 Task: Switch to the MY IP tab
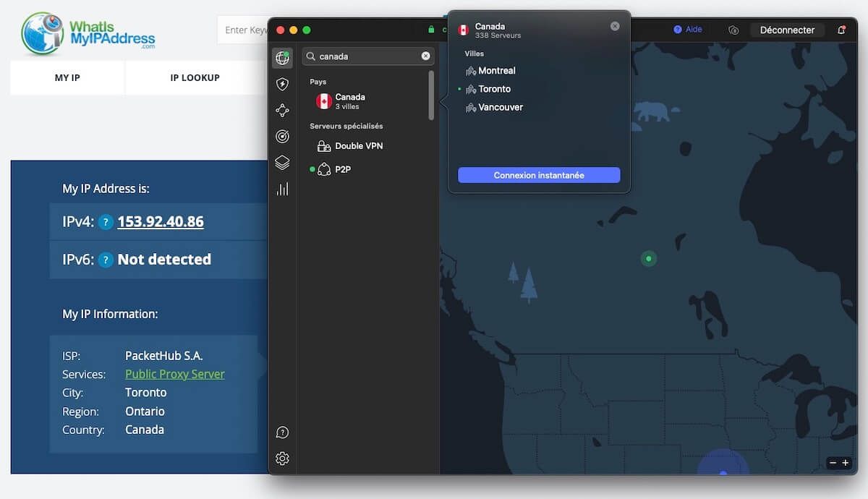(67, 78)
